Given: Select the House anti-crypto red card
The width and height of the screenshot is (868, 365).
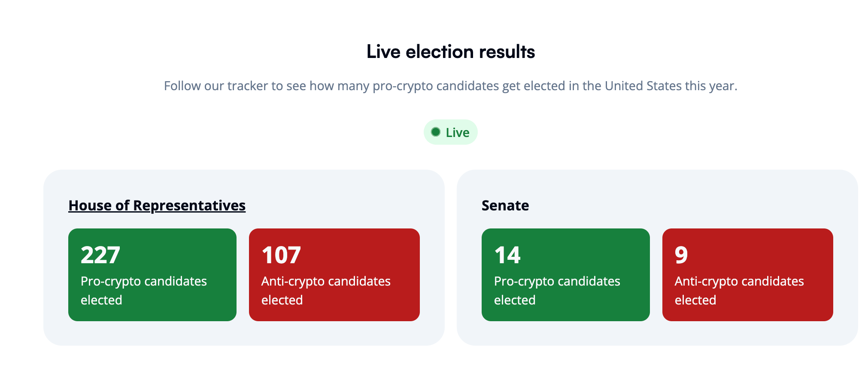Looking at the screenshot, I should (334, 275).
